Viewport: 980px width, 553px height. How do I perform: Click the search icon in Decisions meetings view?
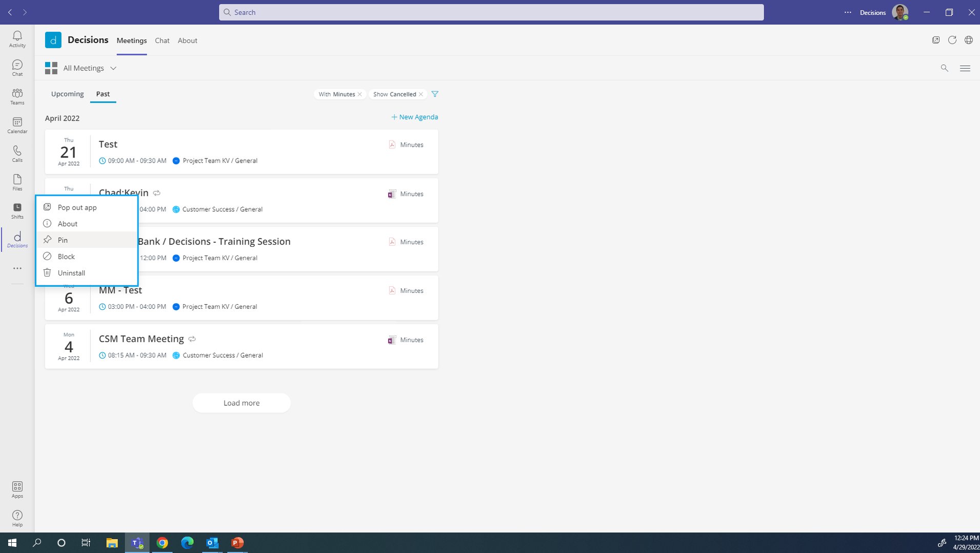coord(944,68)
